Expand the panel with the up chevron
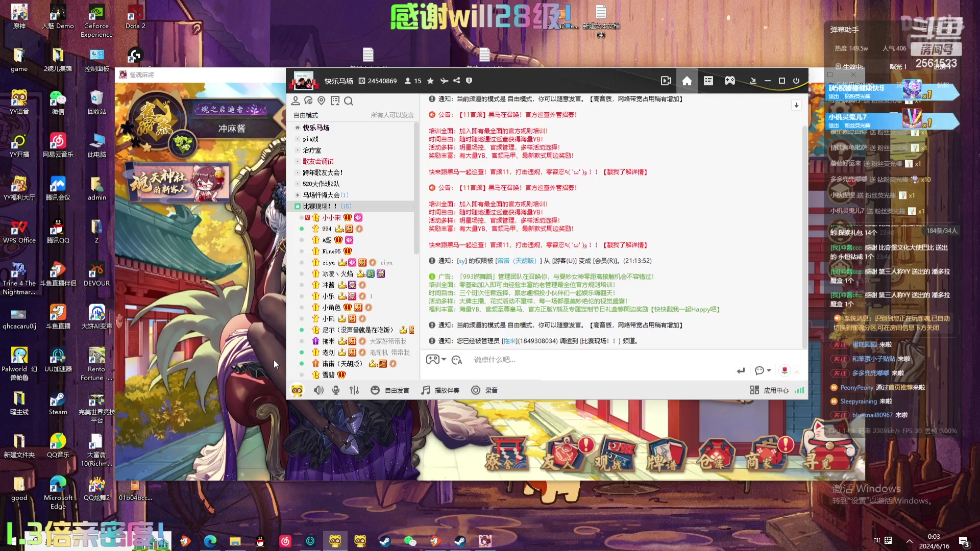Screen dimensions: 980x551 coord(797,371)
